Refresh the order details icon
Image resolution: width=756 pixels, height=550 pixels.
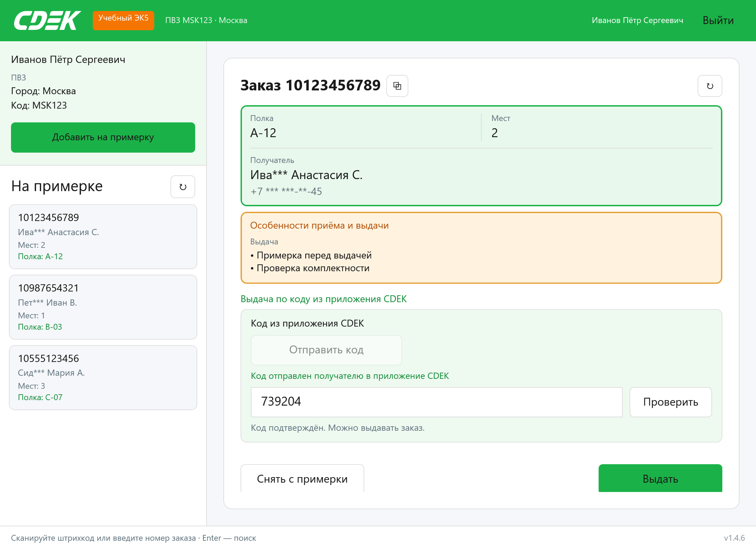(710, 86)
